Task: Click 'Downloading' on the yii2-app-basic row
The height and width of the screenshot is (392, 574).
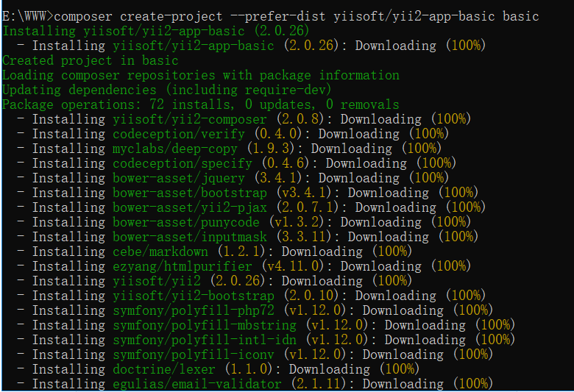Action: pos(396,46)
